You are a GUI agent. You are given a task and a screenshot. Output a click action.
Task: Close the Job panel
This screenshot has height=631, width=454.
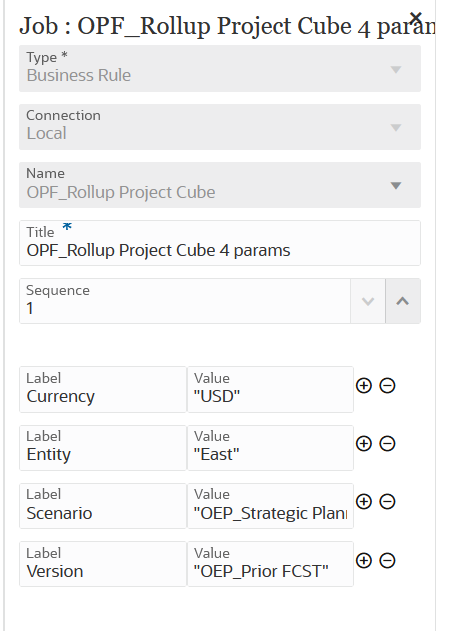click(415, 18)
